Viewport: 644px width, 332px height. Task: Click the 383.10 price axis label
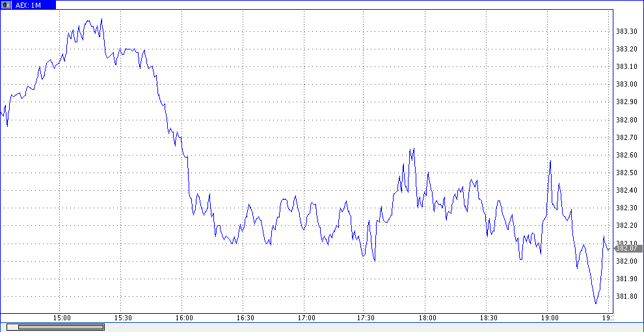pos(626,66)
